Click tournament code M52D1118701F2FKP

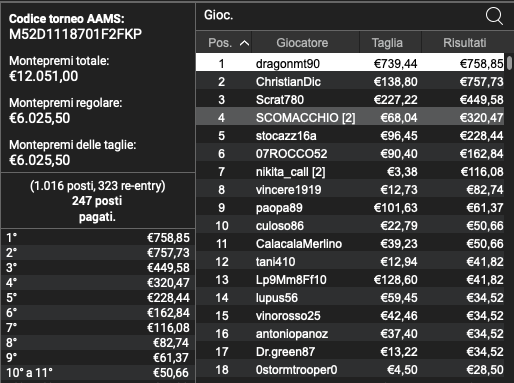click(x=76, y=34)
